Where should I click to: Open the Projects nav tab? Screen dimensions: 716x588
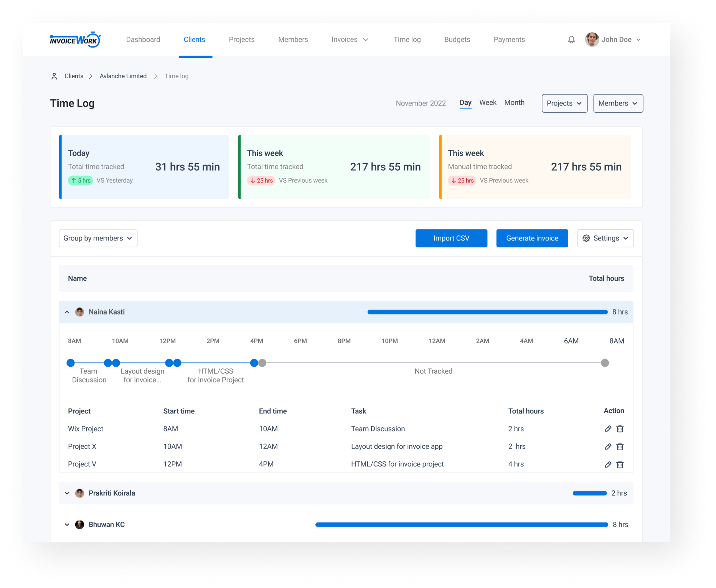tap(242, 40)
